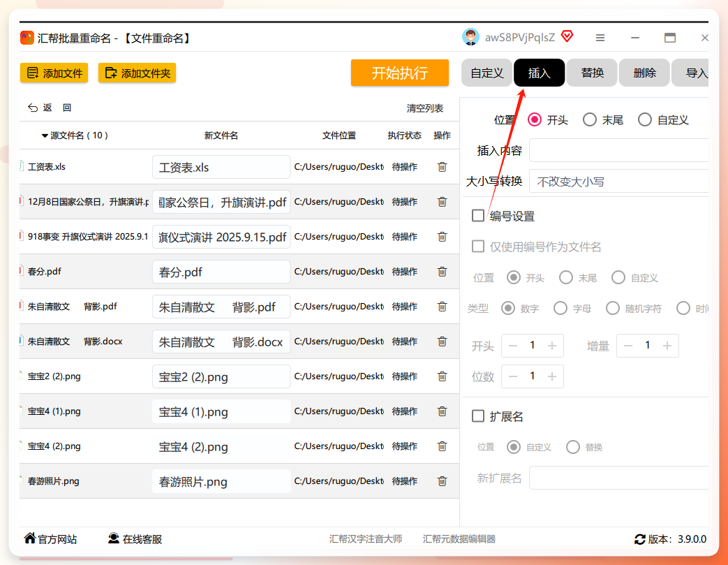The width and height of the screenshot is (728, 565).
Task: Choose 替换 extension position radio
Action: pos(573,447)
